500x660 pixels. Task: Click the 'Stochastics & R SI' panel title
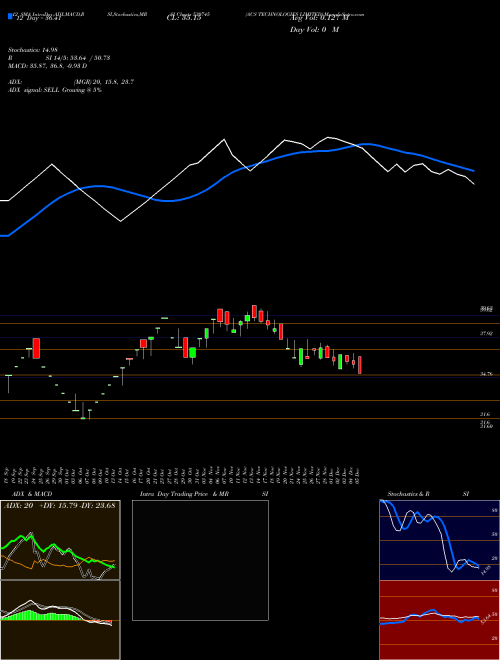428,494
